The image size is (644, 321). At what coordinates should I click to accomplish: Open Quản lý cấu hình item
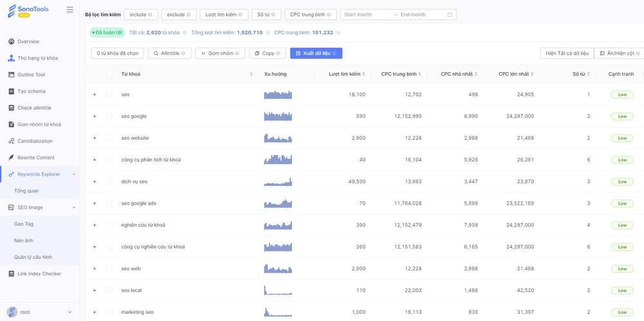click(33, 257)
